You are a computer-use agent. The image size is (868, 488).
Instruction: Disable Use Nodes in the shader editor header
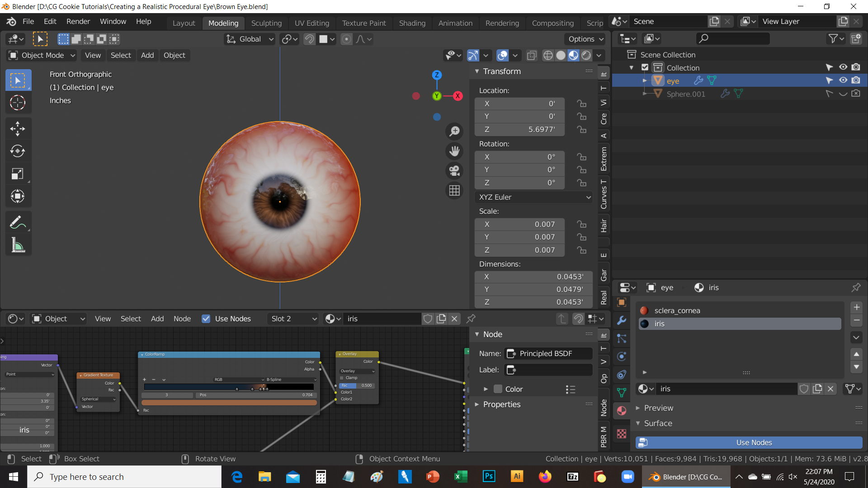206,319
